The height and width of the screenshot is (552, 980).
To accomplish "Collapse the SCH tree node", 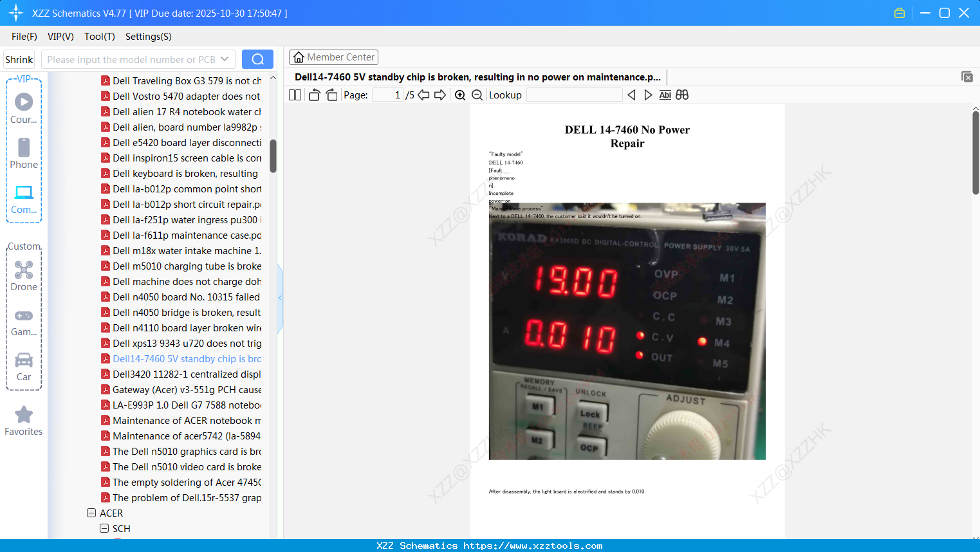I will coord(104,528).
